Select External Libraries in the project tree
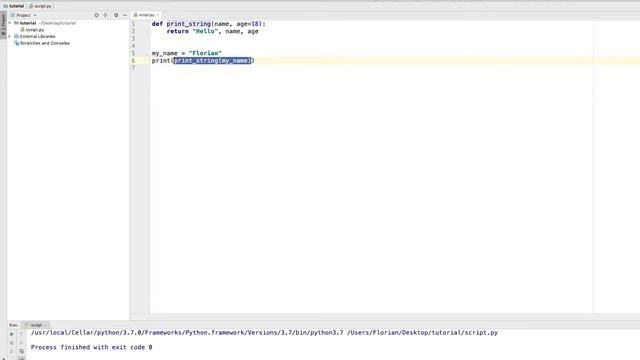This screenshot has height=360, width=640. point(38,36)
